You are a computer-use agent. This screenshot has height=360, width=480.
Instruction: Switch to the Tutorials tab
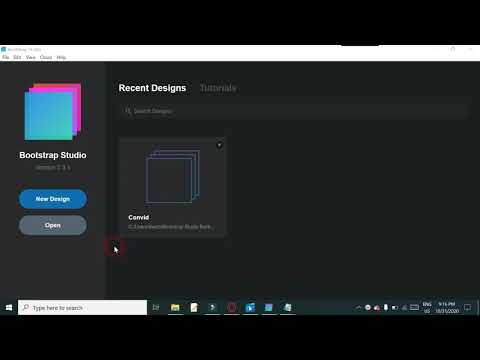pos(218,88)
